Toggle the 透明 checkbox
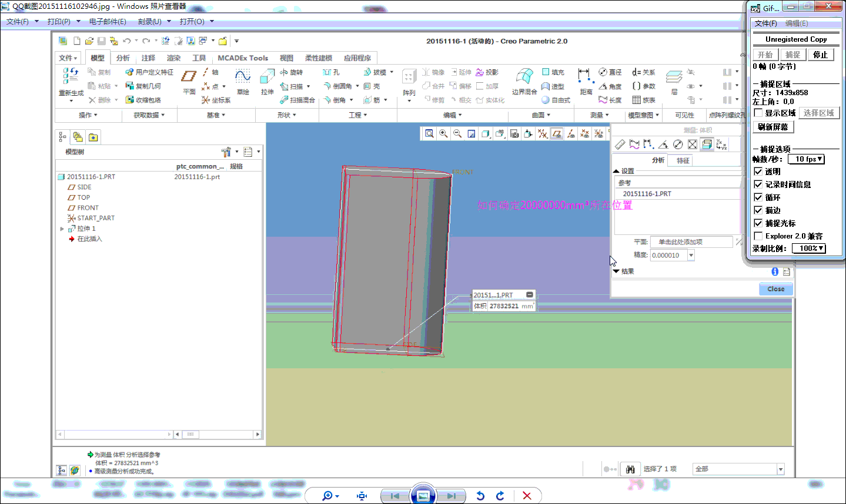This screenshot has height=504, width=846. pyautogui.click(x=758, y=172)
